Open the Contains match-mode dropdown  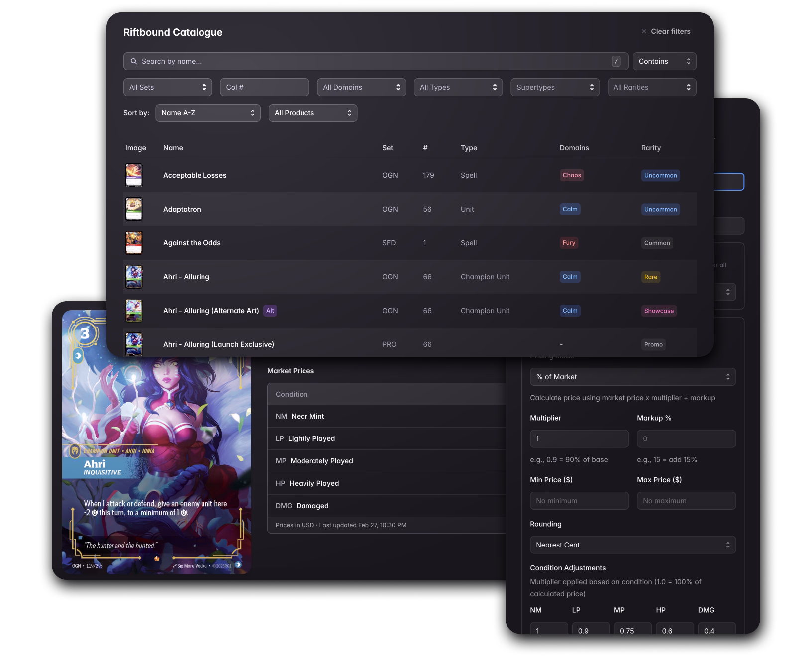[664, 61]
